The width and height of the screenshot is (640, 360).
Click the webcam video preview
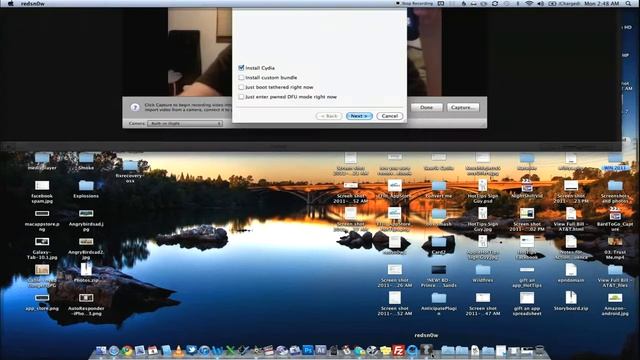(200, 52)
